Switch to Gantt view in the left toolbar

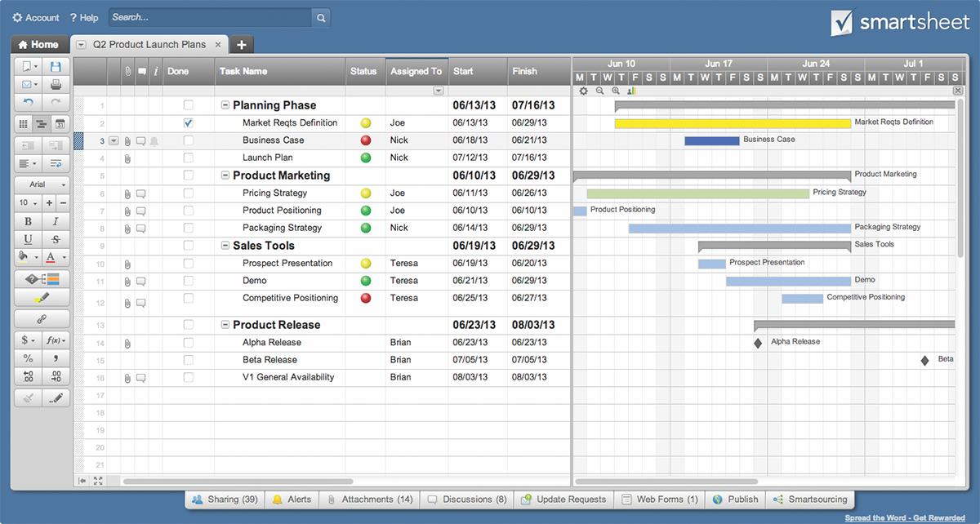tap(42, 124)
